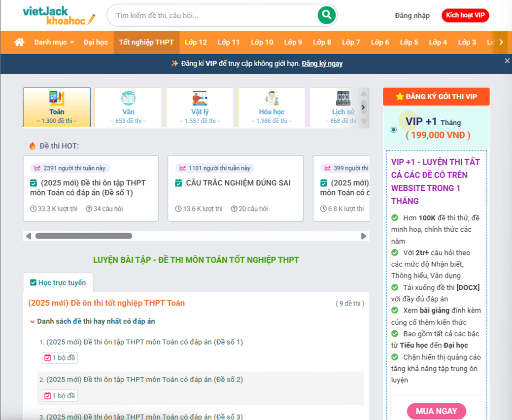Screen dimensions: 512x420
Task: Show more subjects with right arrow
Action: [363, 107]
